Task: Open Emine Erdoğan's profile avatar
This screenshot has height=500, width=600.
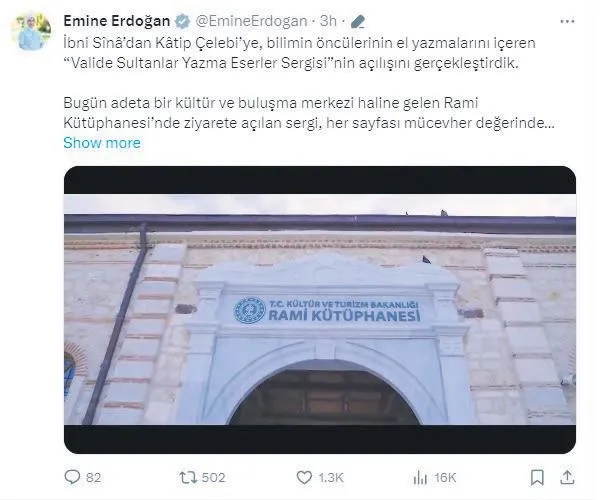Action: coord(34,32)
